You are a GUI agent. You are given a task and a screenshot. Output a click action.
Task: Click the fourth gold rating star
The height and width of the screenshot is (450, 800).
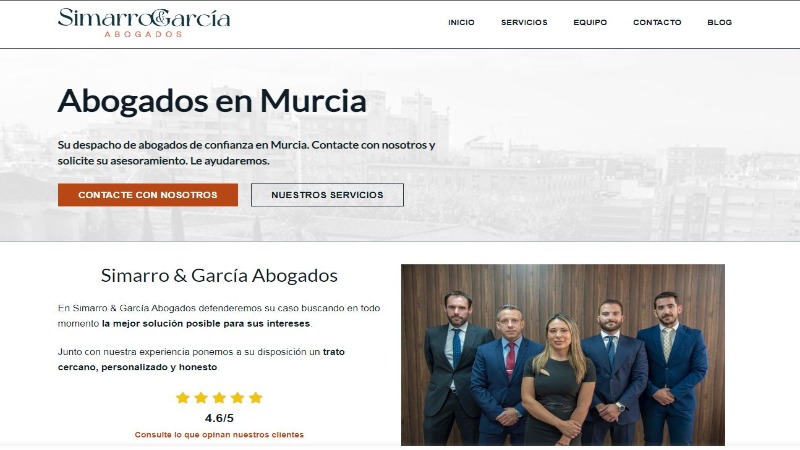[238, 397]
